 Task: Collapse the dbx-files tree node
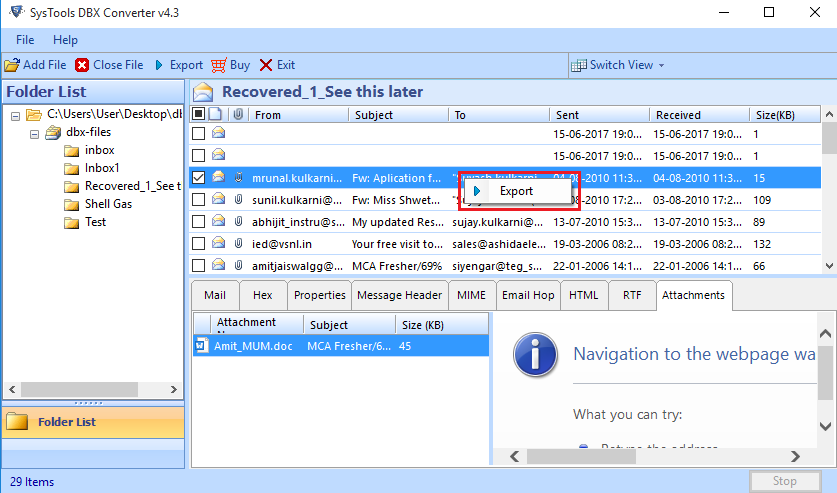point(34,134)
